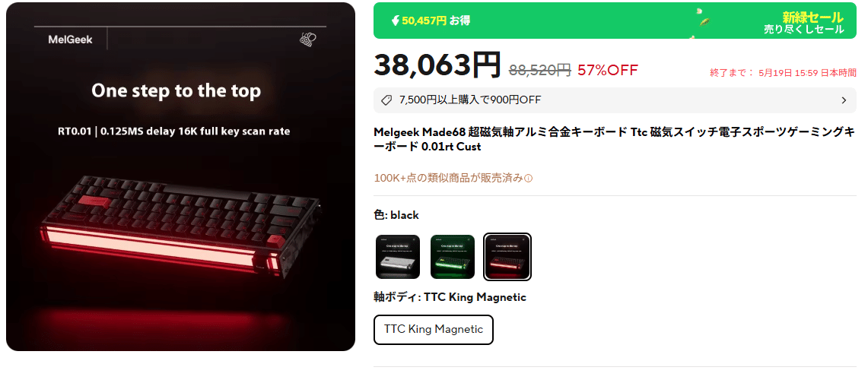Image resolution: width=868 pixels, height=383 pixels.
Task: Select the red-lit black keyboard color option
Action: [x=507, y=256]
